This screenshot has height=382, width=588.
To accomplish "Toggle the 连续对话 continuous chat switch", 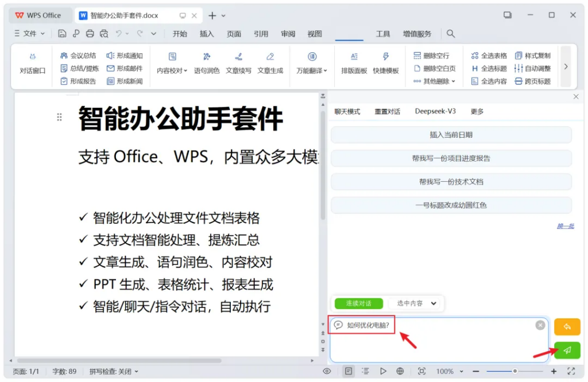I will [x=358, y=303].
